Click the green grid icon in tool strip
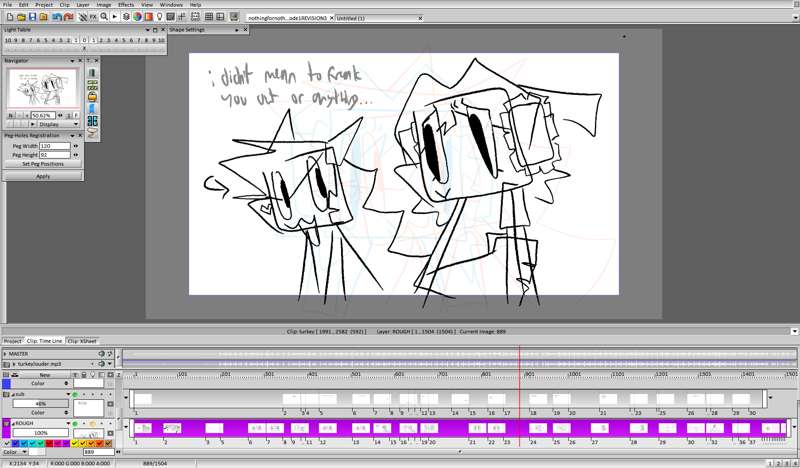 point(92,85)
